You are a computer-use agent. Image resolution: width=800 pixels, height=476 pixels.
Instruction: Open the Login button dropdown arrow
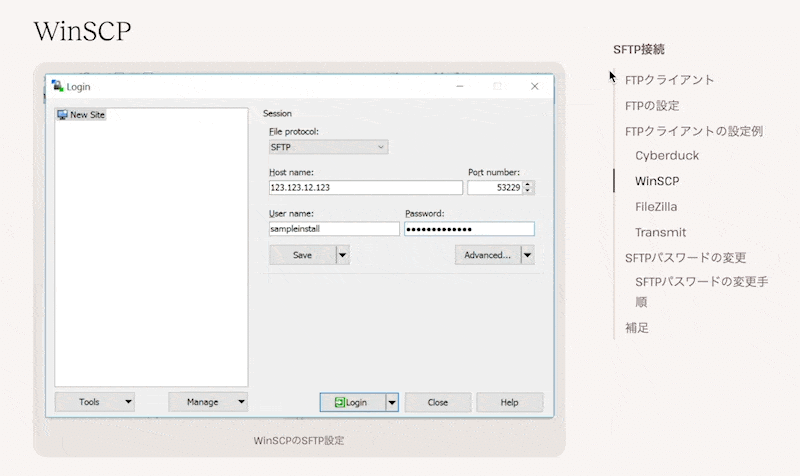[392, 402]
